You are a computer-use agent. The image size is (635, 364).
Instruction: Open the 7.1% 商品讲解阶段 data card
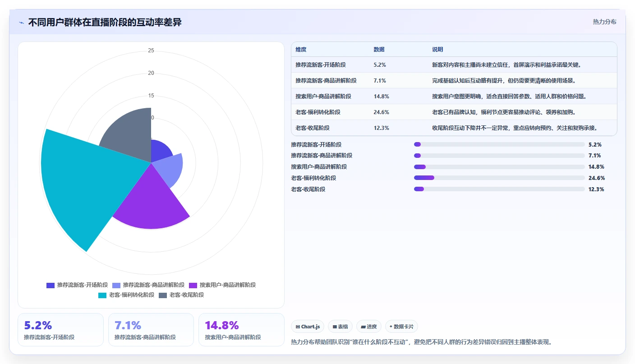151,330
